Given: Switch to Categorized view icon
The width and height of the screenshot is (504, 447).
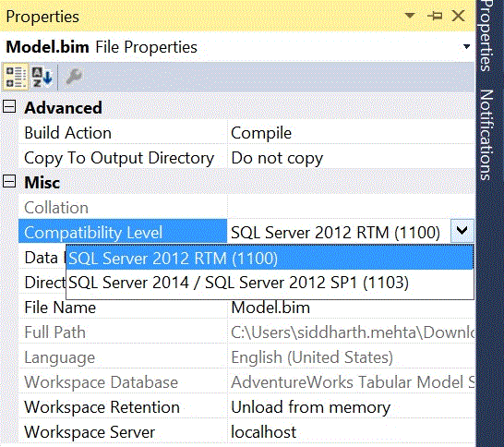Looking at the screenshot, I should 16,77.
